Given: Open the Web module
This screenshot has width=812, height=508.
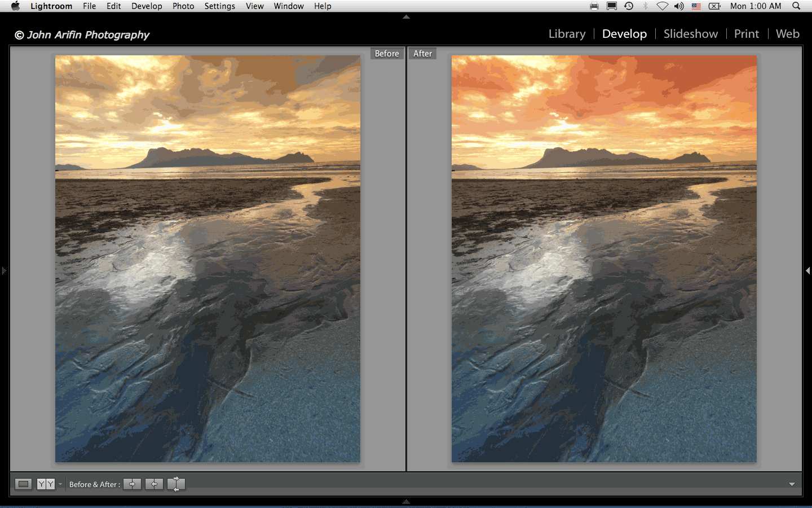Looking at the screenshot, I should [787, 34].
